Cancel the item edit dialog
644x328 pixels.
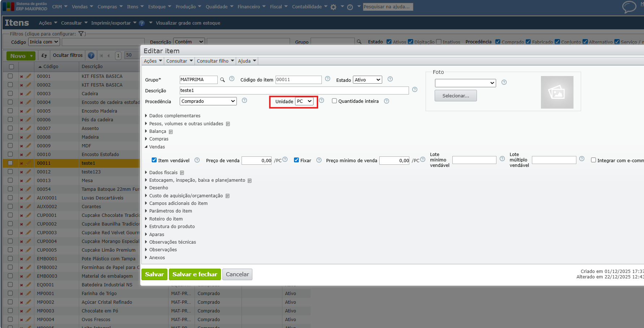tap(237, 274)
